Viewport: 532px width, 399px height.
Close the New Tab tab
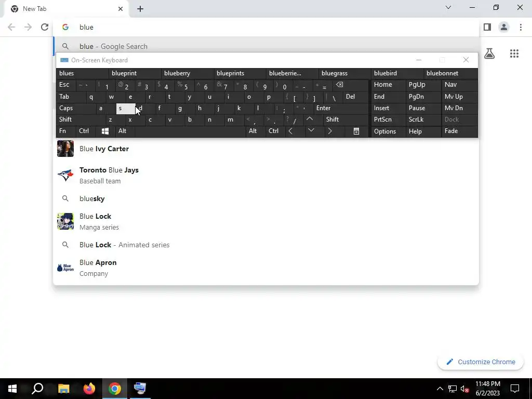click(x=121, y=9)
